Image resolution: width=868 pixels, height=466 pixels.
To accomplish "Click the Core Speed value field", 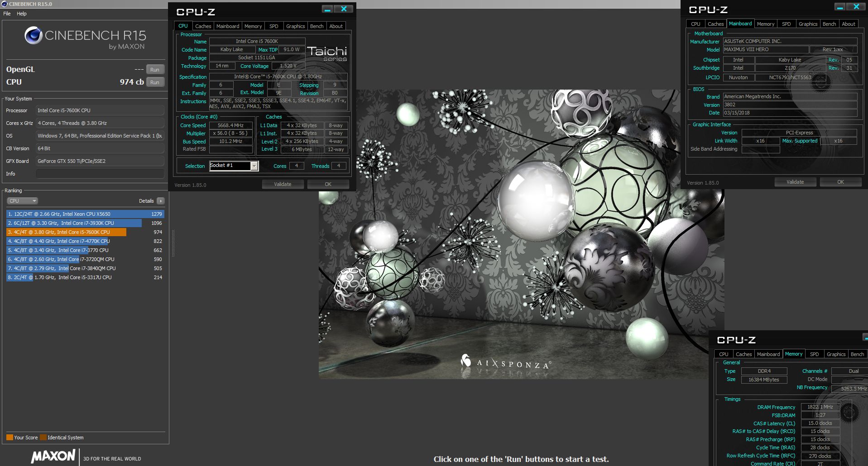I will [231, 125].
